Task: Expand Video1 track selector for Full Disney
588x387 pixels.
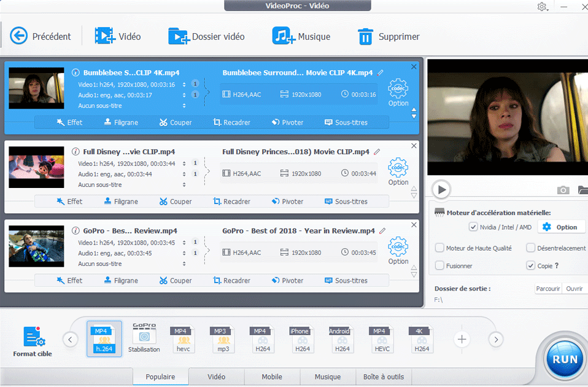Action: click(x=185, y=163)
